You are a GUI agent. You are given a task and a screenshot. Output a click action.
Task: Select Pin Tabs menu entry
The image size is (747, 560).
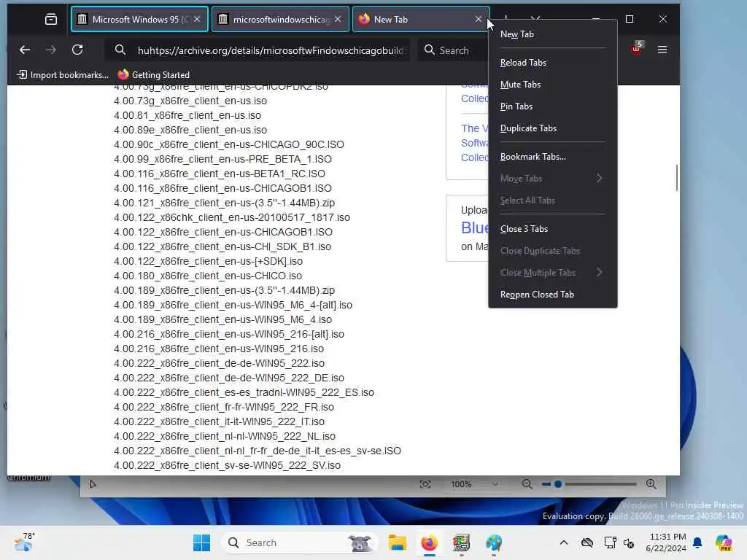click(x=553, y=106)
